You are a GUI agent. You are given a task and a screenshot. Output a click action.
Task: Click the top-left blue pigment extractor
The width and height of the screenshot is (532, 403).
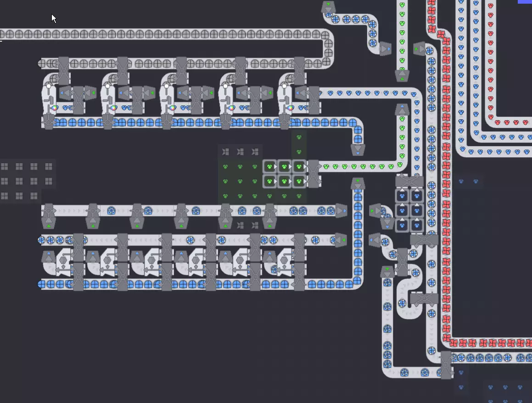403,196
